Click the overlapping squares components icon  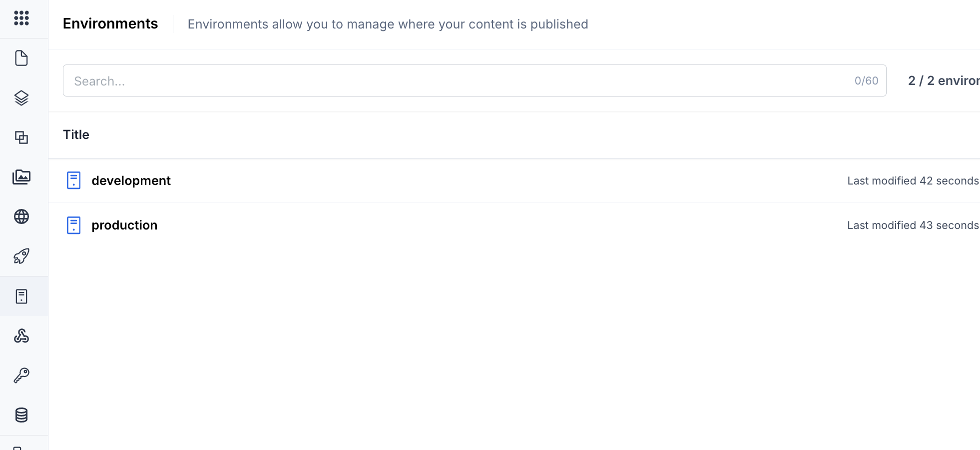pos(21,137)
